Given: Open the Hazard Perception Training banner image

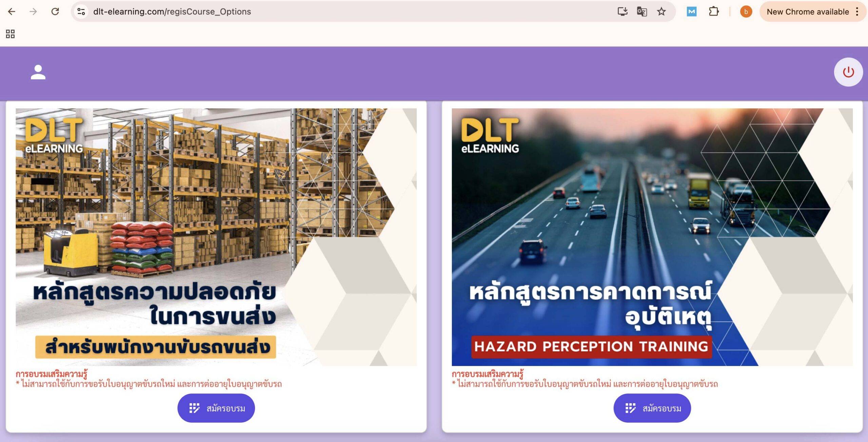Looking at the screenshot, I should [x=652, y=237].
